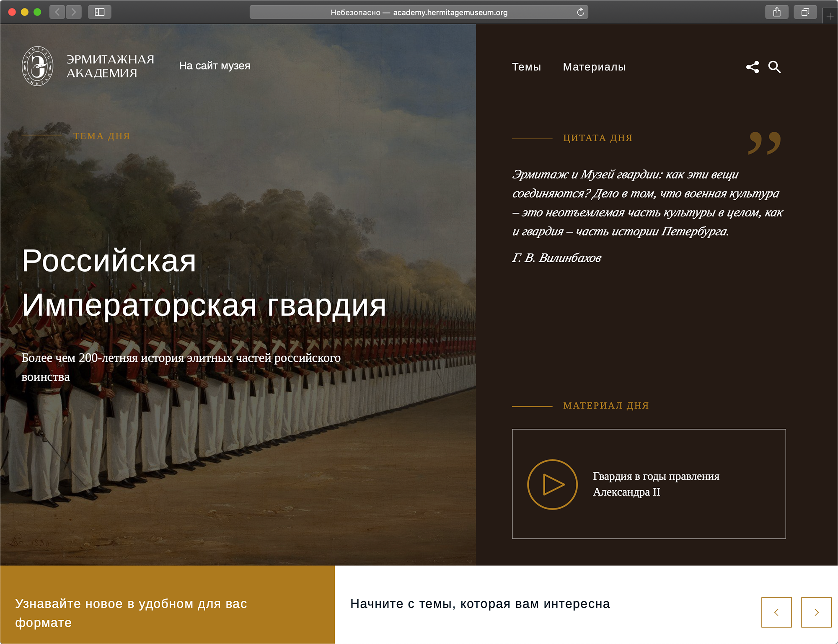The height and width of the screenshot is (644, 838).
Task: Click the Эрмитаж и Музей гвардии quote text
Action: (647, 203)
